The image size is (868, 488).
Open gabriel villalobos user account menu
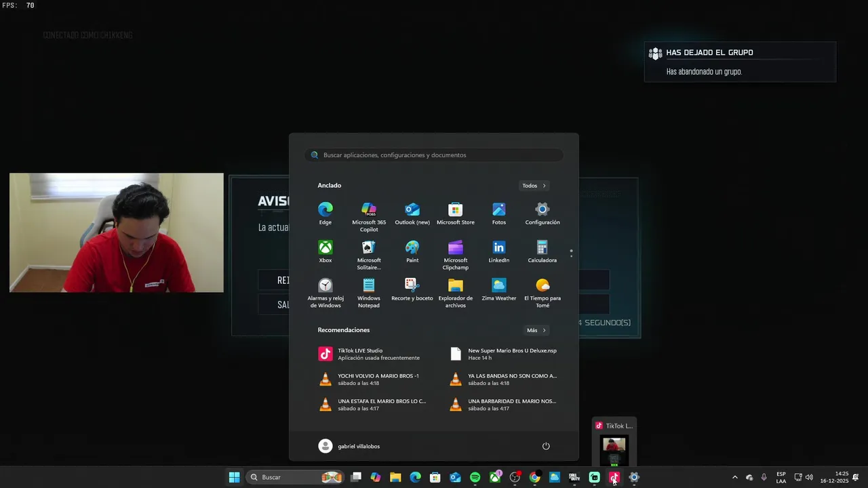click(x=349, y=446)
